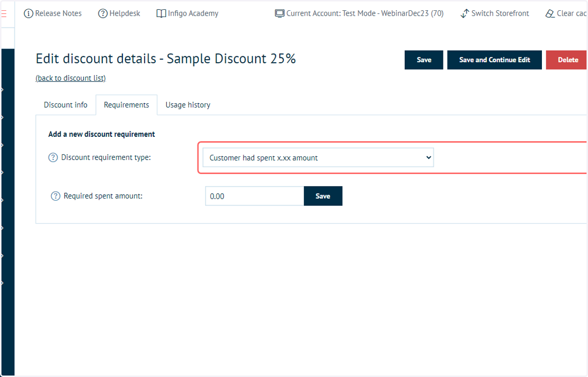This screenshot has height=377, width=588.
Task: Go back to discount list
Action: coord(71,78)
